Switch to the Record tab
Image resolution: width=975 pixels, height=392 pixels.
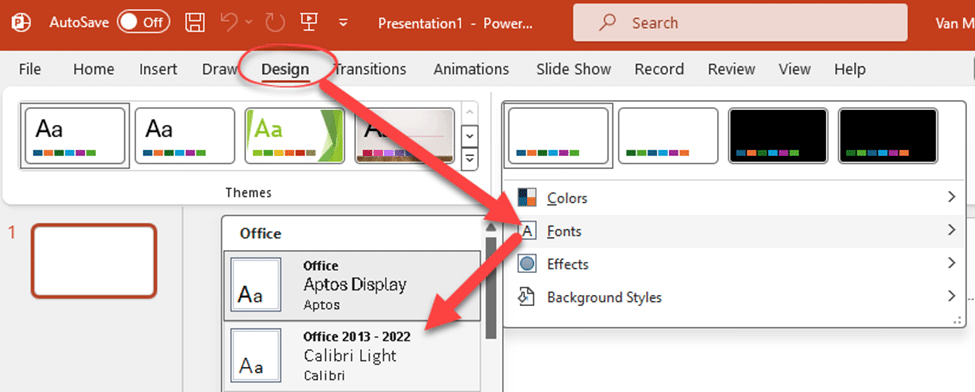(x=659, y=69)
